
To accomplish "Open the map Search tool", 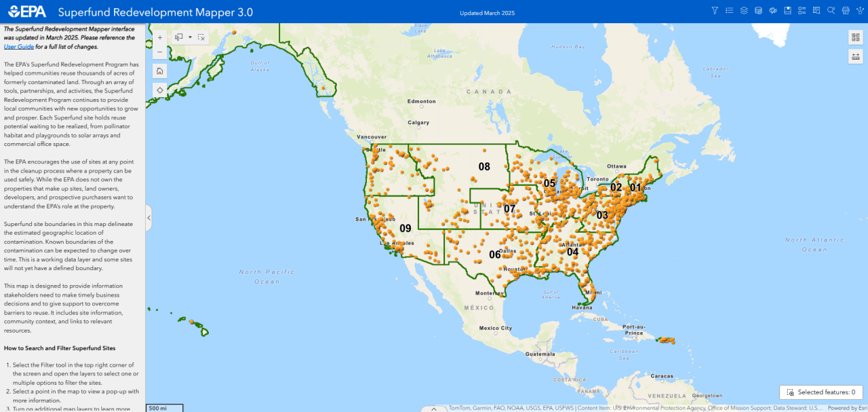I will pyautogui.click(x=831, y=10).
